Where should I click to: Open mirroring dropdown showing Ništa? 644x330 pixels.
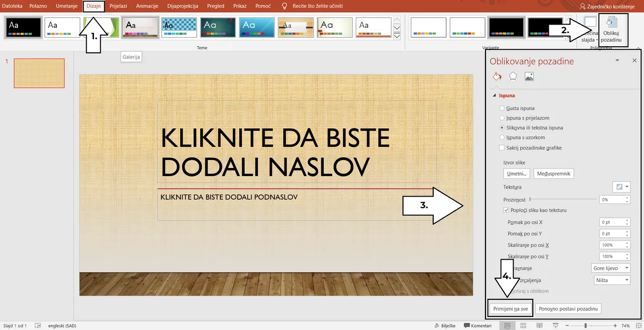[x=611, y=280]
